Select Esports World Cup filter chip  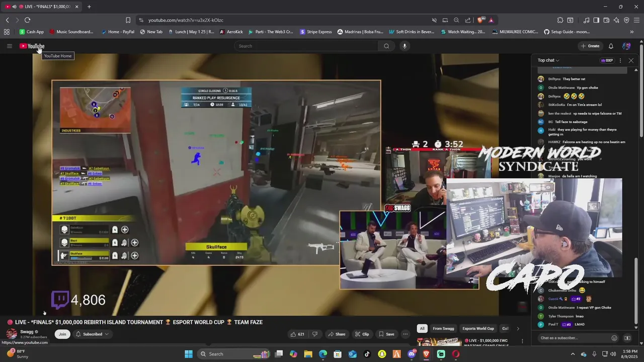click(478, 328)
